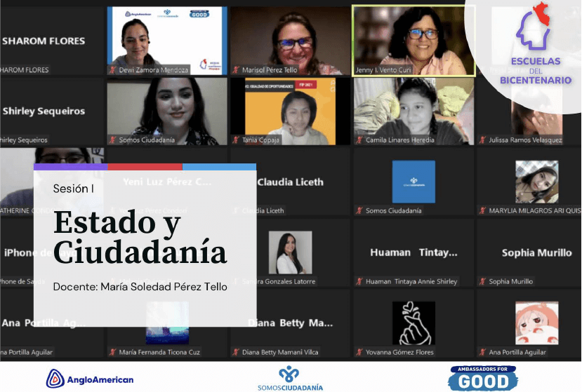Click the muted mic icon beside Dewi Zamora Mendoza
The image size is (582, 392).
coord(112,69)
